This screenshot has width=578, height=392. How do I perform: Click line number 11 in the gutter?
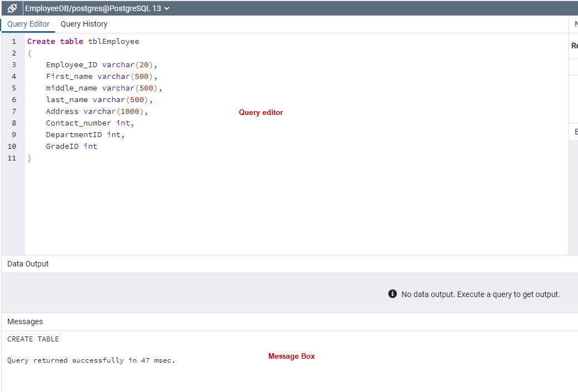tap(12, 158)
